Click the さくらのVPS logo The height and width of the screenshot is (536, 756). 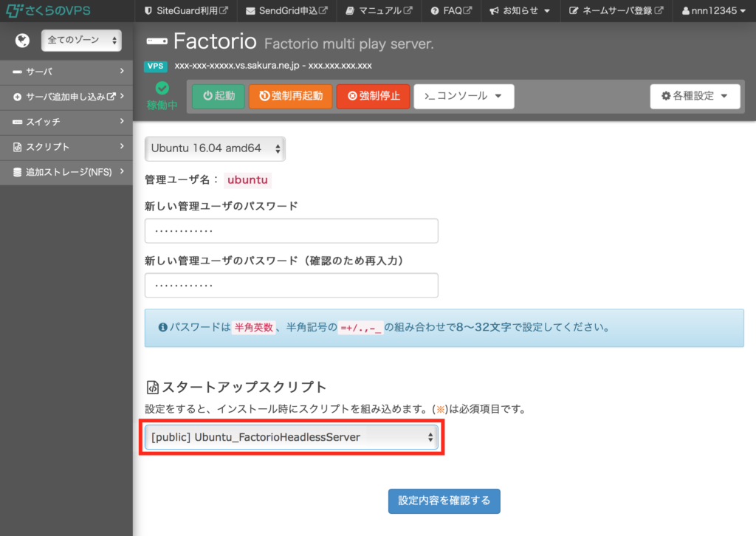48,10
